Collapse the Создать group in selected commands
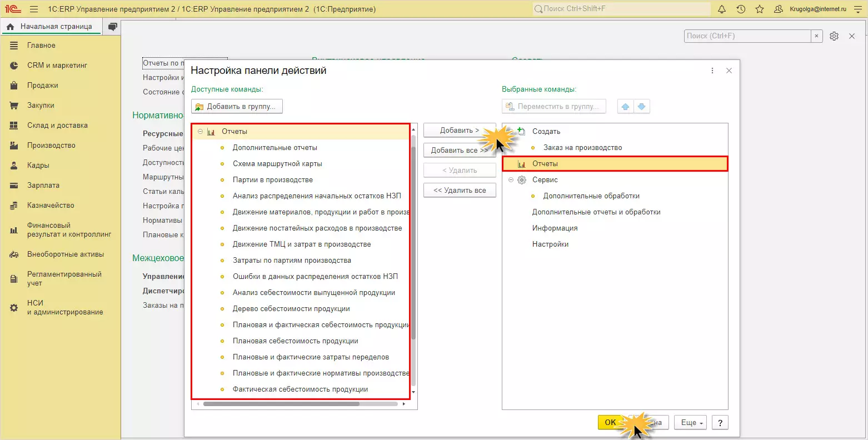Viewport: 868px width, 440px height. click(511, 132)
